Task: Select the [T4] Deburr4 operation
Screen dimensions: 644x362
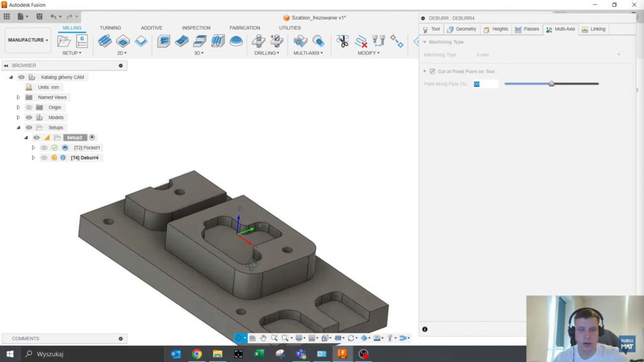Action: point(84,158)
